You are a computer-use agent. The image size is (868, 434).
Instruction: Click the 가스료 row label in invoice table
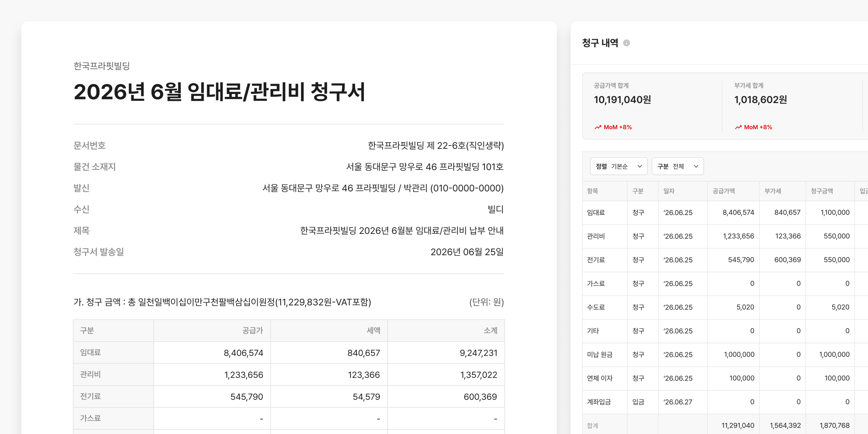(x=90, y=418)
